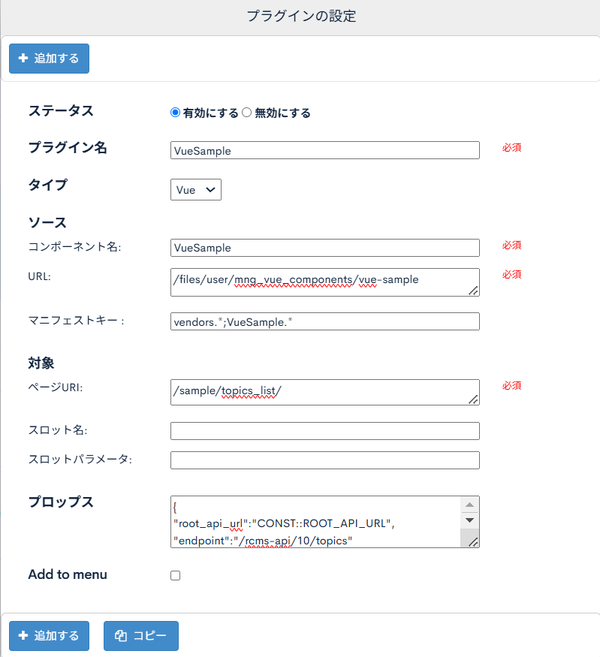
Task: Focus the empty スロット名 field
Action: (x=325, y=431)
